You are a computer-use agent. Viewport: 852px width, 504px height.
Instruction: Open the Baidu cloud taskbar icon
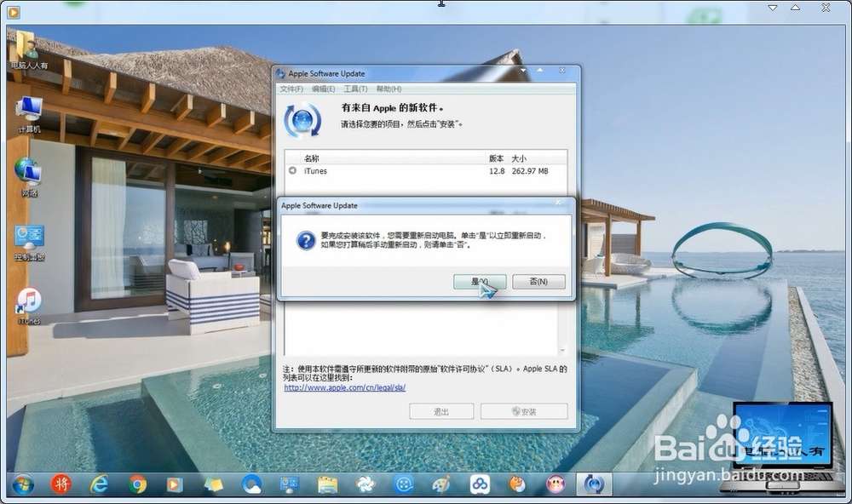(x=480, y=484)
